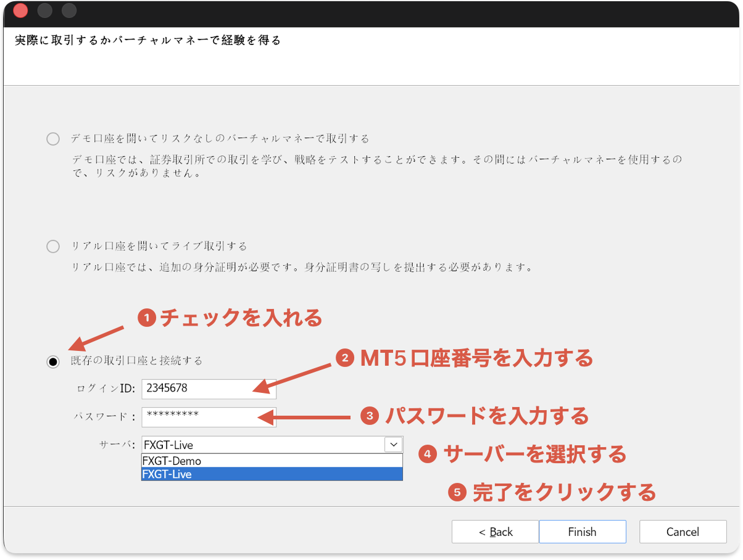
Task: Click the server dropdown chevron arrow
Action: [x=393, y=445]
